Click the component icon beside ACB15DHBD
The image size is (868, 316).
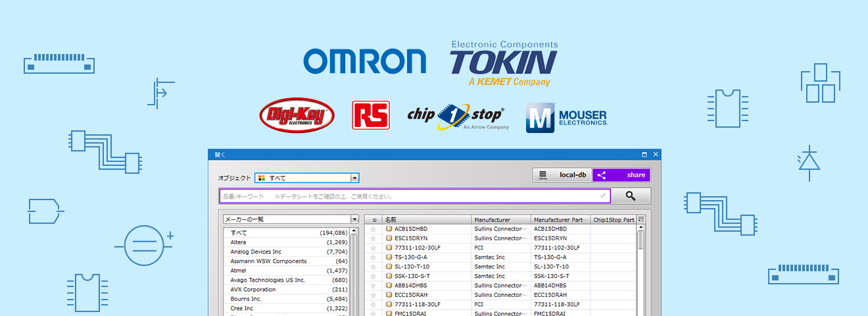[389, 229]
